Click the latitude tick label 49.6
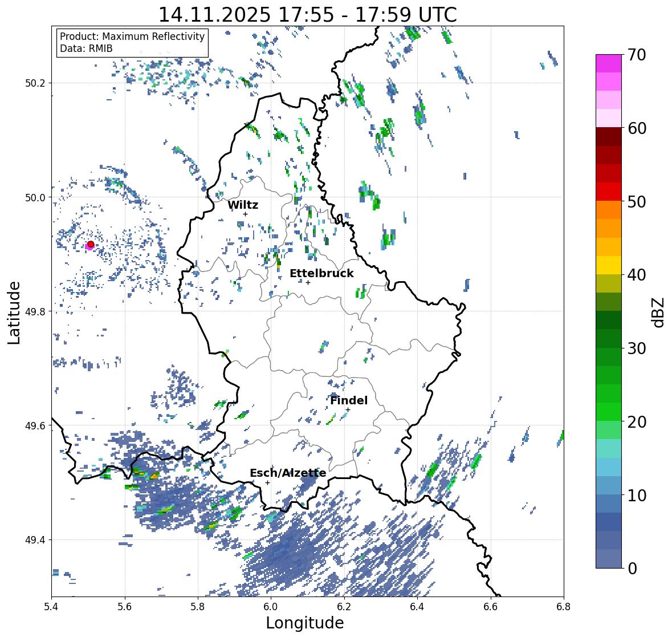 coord(35,425)
